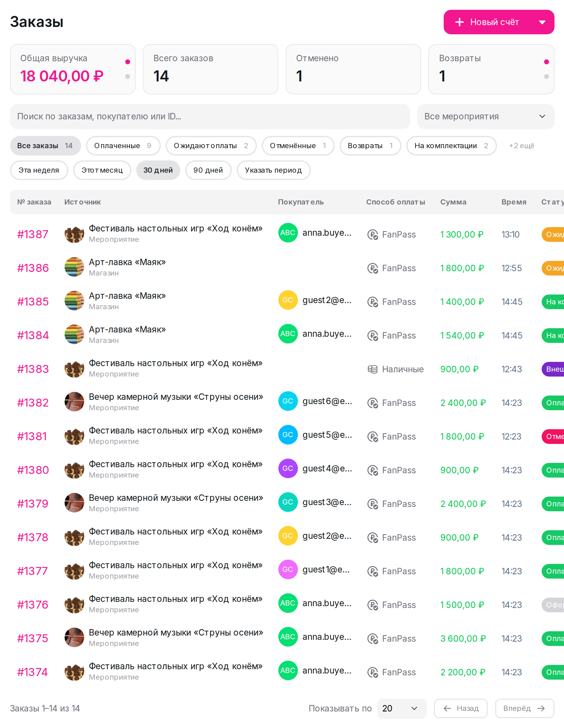Select the Все заказы tab
Viewport: 564px width, 728px height.
click(x=45, y=146)
